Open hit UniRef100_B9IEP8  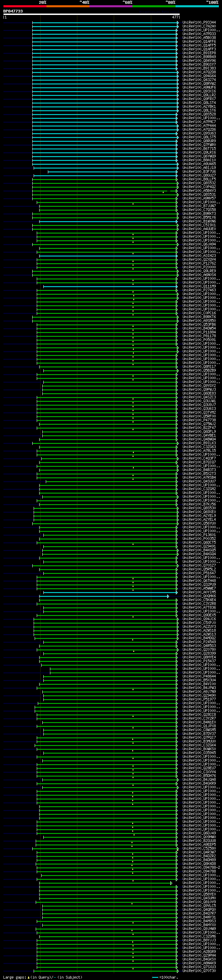coord(199,53)
